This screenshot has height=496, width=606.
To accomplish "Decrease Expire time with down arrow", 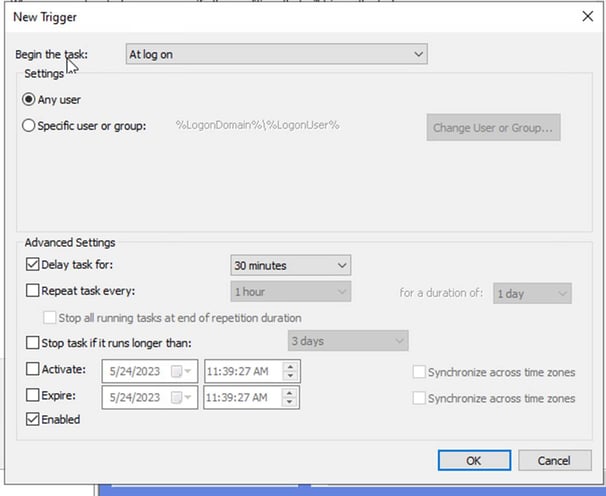I will tap(289, 402).
